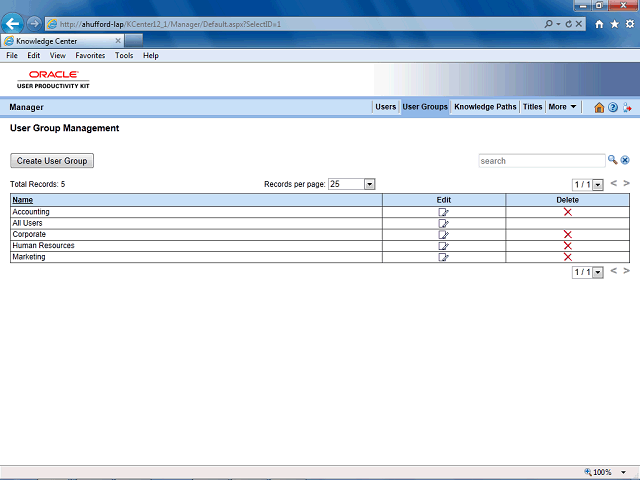Go to next page above table
The width and height of the screenshot is (640, 480).
click(627, 183)
